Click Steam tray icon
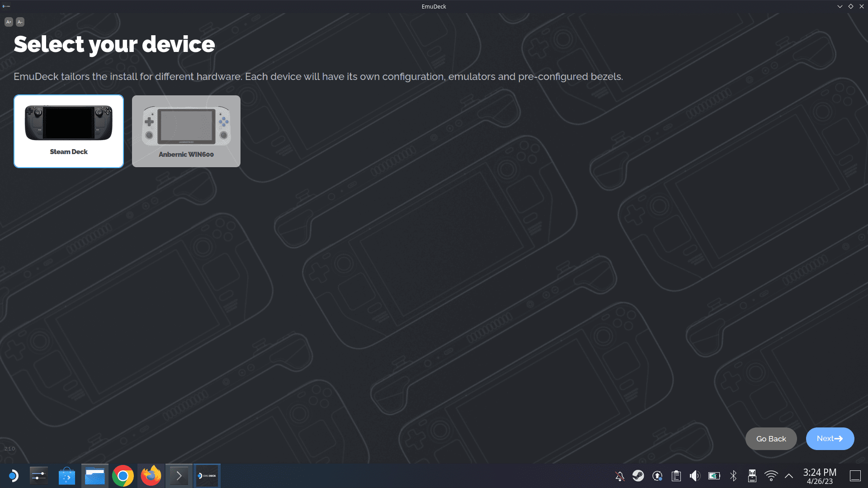Screen dimensions: 868x488 [x=638, y=476]
